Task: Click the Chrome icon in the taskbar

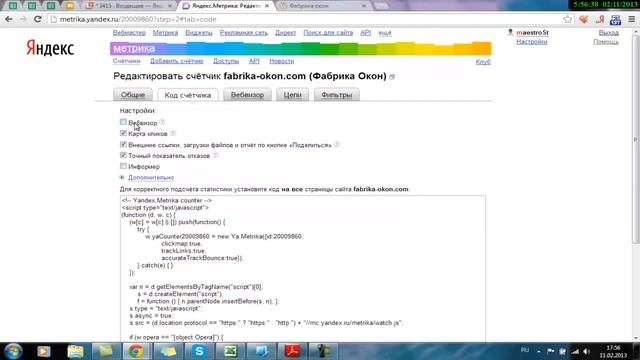Action: (x=136, y=351)
